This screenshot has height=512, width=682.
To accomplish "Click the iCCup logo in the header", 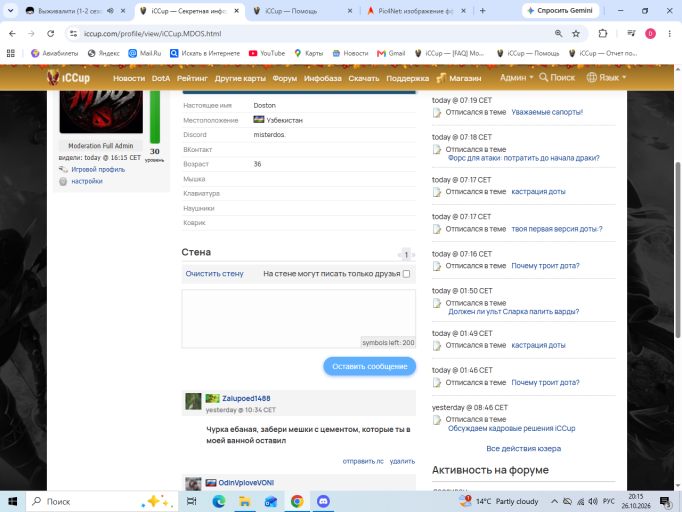I will (x=68, y=77).
